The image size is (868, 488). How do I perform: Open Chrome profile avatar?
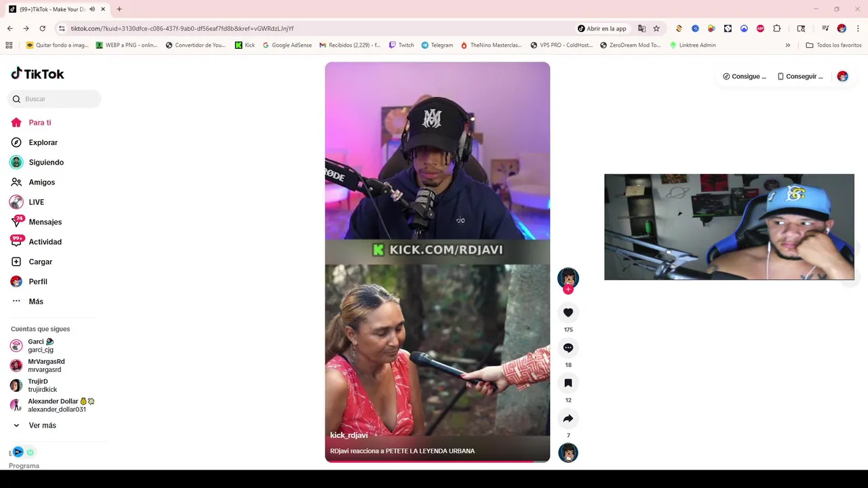click(842, 28)
